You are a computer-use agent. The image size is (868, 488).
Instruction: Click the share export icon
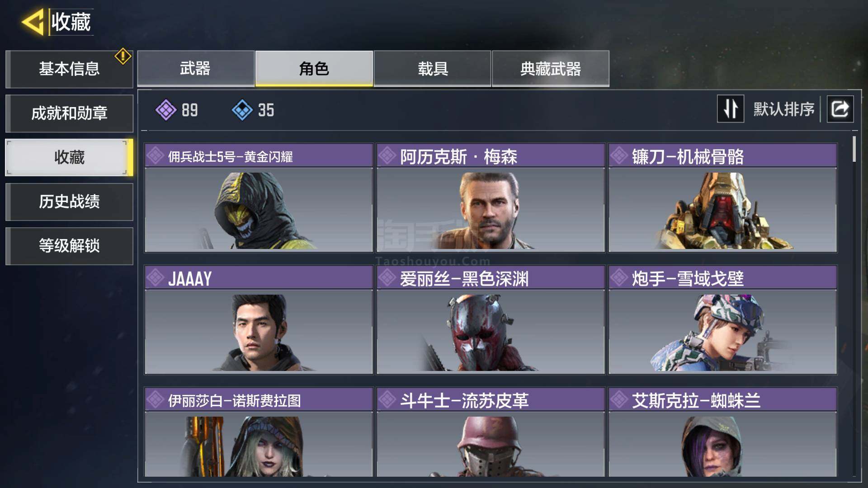(840, 109)
